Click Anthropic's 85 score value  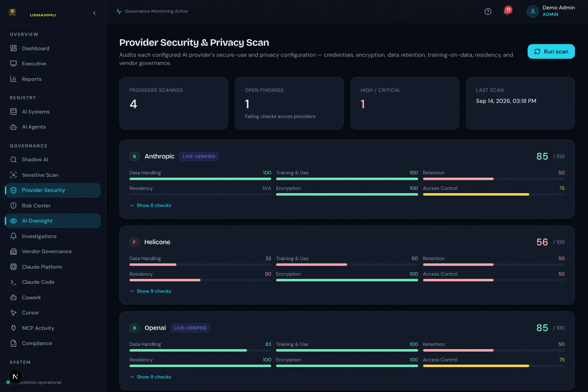542,157
